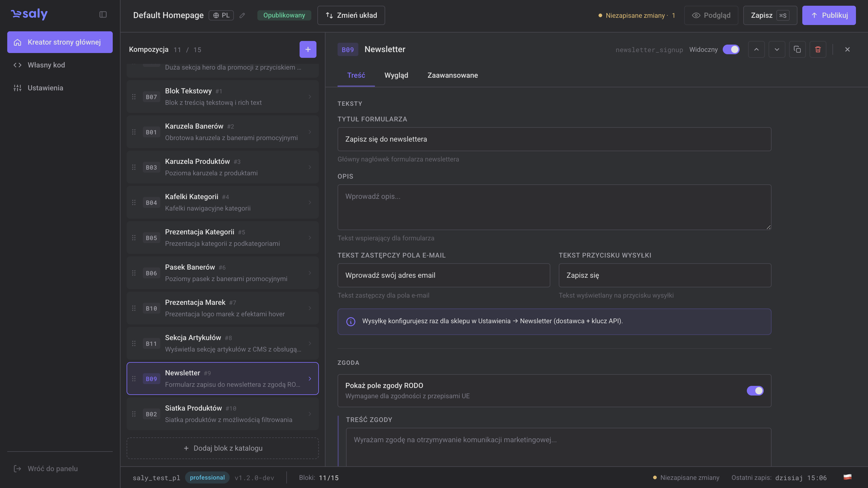The image size is (868, 488).
Task: Click the Tytuł formularza input field
Action: 554,139
